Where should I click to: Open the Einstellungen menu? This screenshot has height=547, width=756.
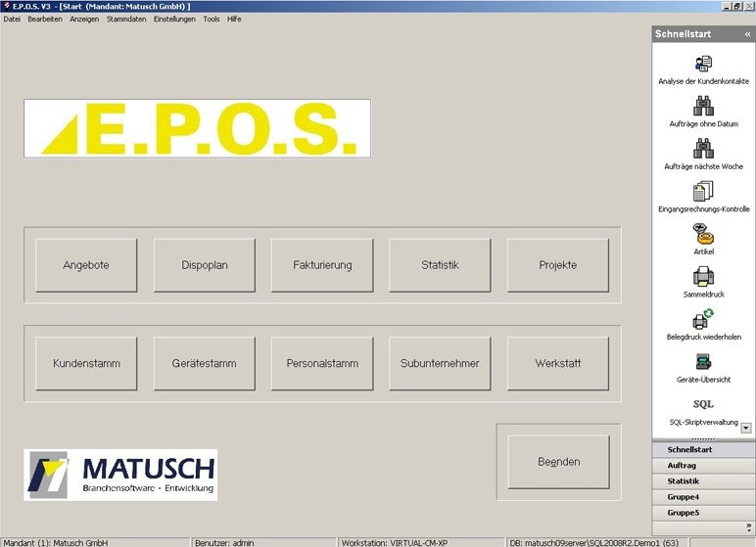(174, 19)
